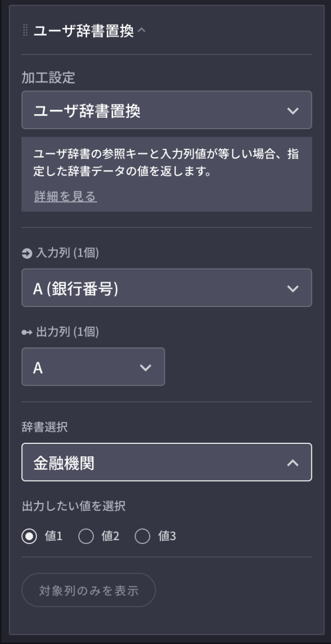Click the down arrow in the 出力列 dropdown

(146, 368)
